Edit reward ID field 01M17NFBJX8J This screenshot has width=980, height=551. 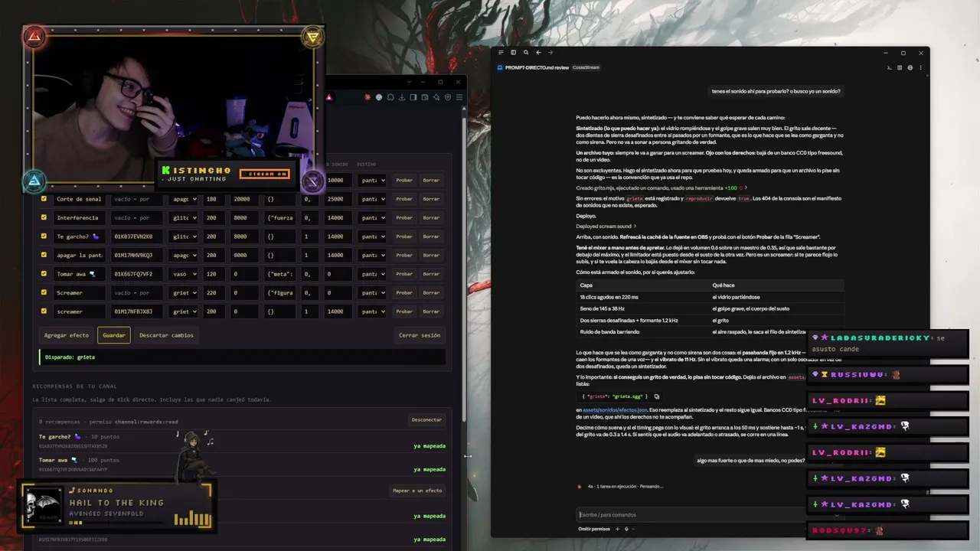coord(137,311)
